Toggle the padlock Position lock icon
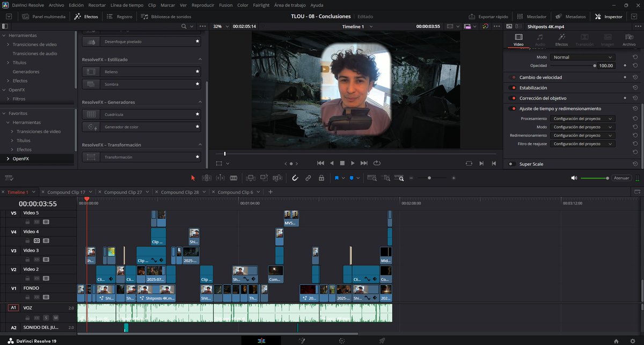Image resolution: width=644 pixels, height=345 pixels. coord(321,178)
